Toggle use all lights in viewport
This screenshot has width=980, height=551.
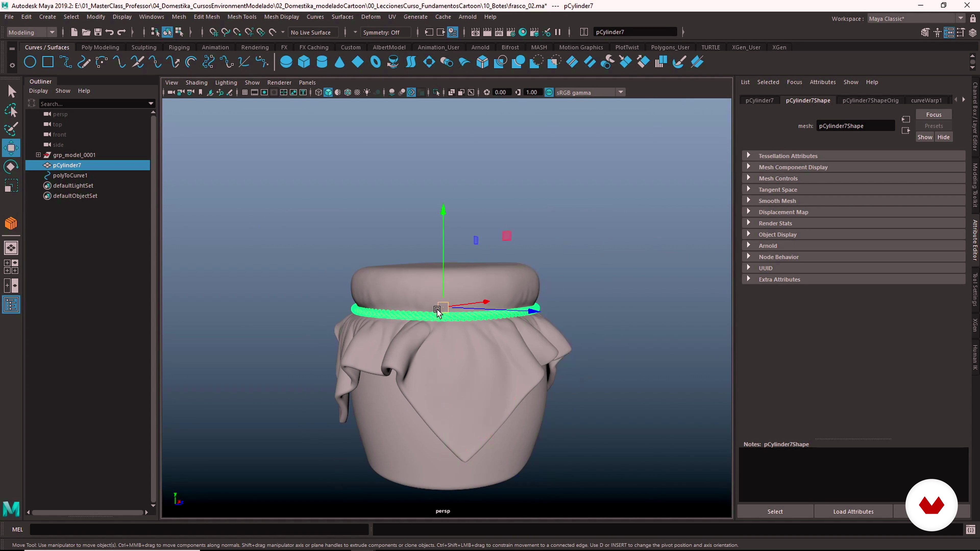[367, 92]
